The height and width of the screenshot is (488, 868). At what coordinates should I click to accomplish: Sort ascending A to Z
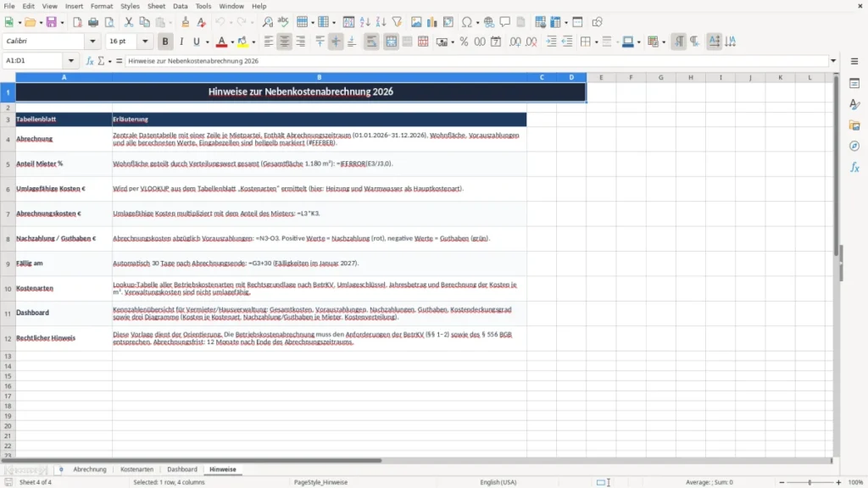364,22
